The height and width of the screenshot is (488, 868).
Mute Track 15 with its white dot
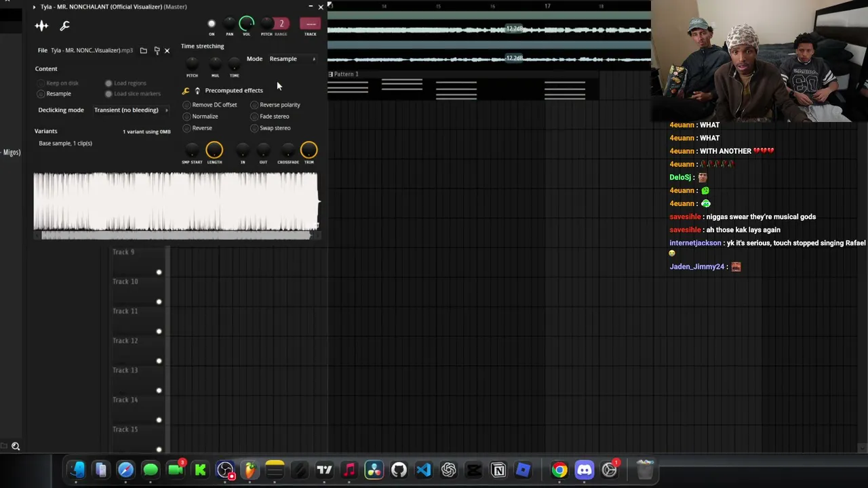[159, 449]
